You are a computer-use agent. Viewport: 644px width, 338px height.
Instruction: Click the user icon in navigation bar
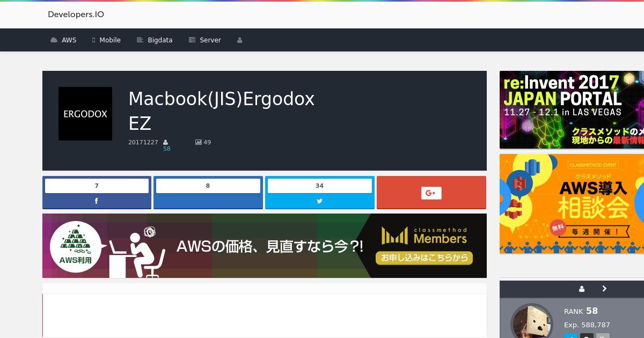pos(240,40)
